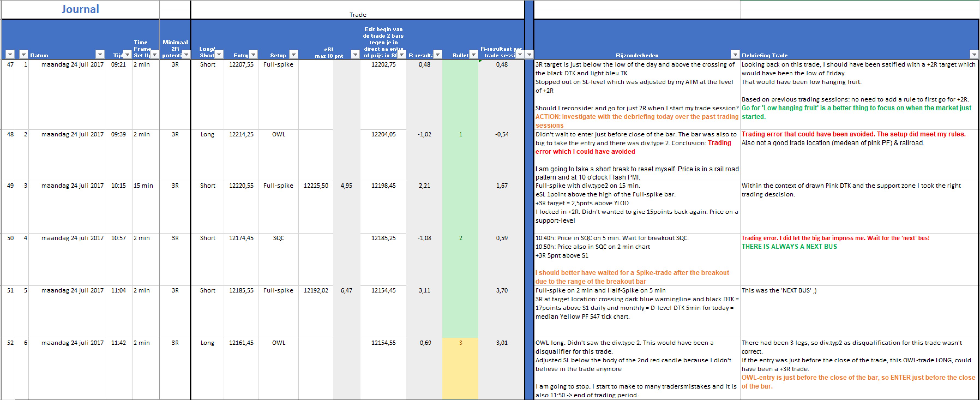The image size is (980, 400).
Task: Select the Bijzonderheden cell starting 'OWL-long. Didn't saw'
Action: [x=637, y=368]
